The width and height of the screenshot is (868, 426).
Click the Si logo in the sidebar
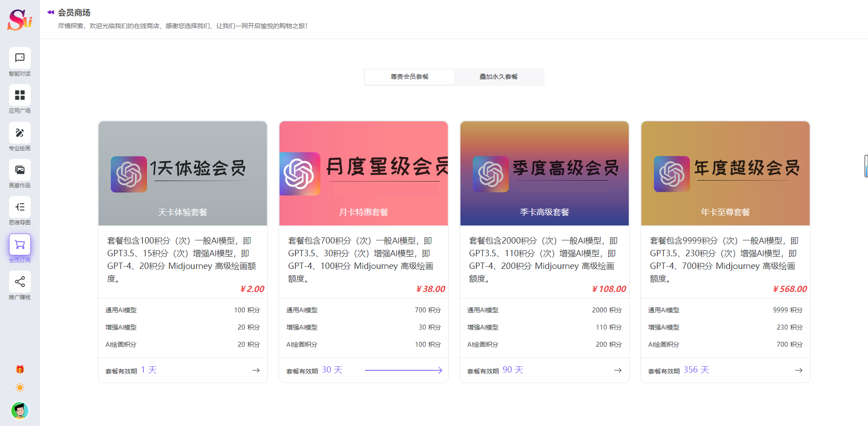pyautogui.click(x=19, y=20)
